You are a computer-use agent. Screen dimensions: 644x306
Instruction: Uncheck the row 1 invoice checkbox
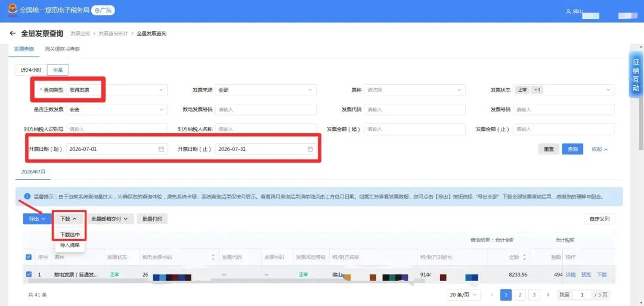pos(29,274)
